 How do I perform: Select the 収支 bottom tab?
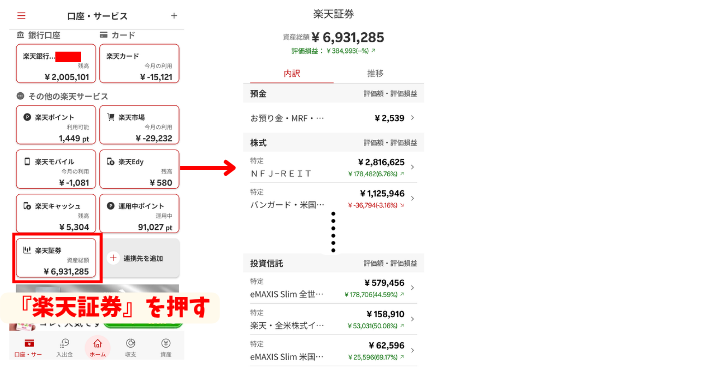pyautogui.click(x=130, y=347)
